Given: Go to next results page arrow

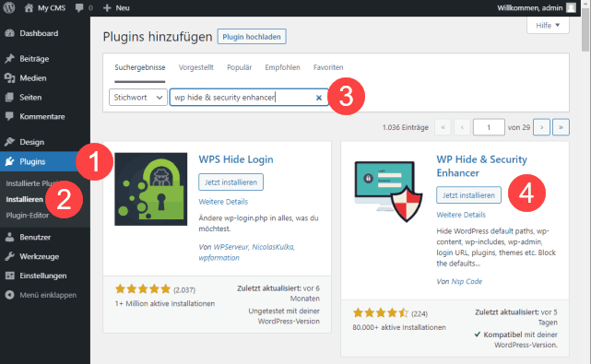Looking at the screenshot, I should 541,127.
